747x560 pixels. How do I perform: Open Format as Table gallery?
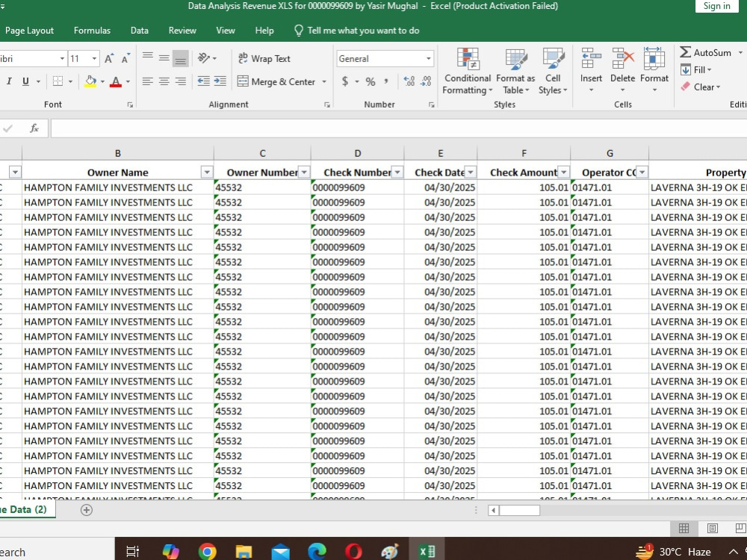[515, 72]
